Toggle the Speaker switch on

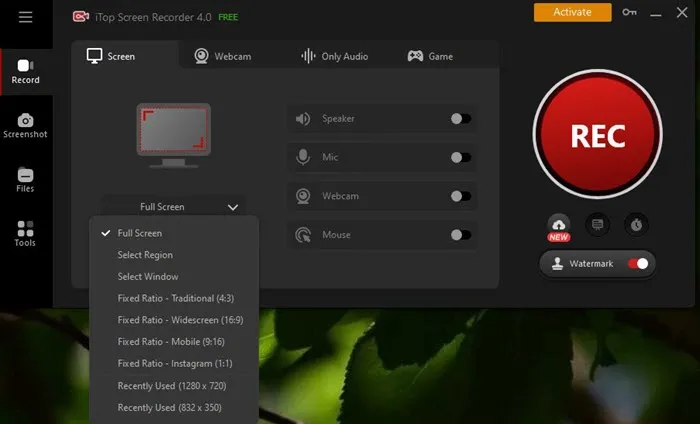pos(461,119)
